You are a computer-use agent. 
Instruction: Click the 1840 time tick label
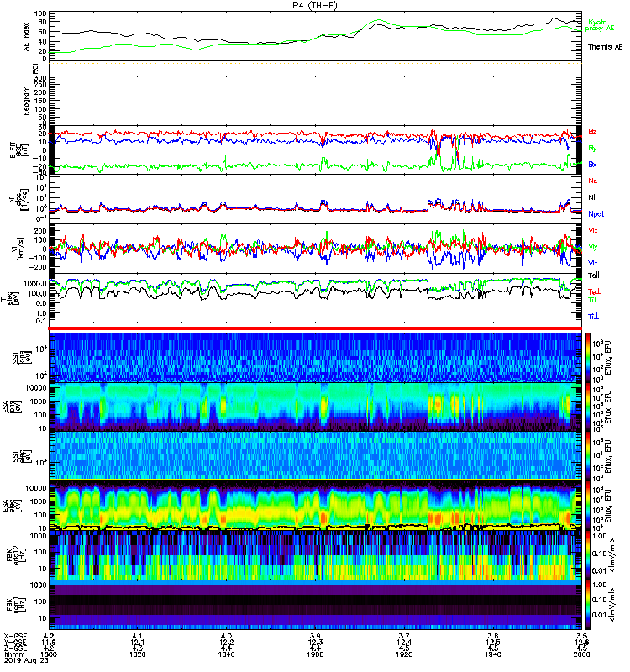(226, 654)
